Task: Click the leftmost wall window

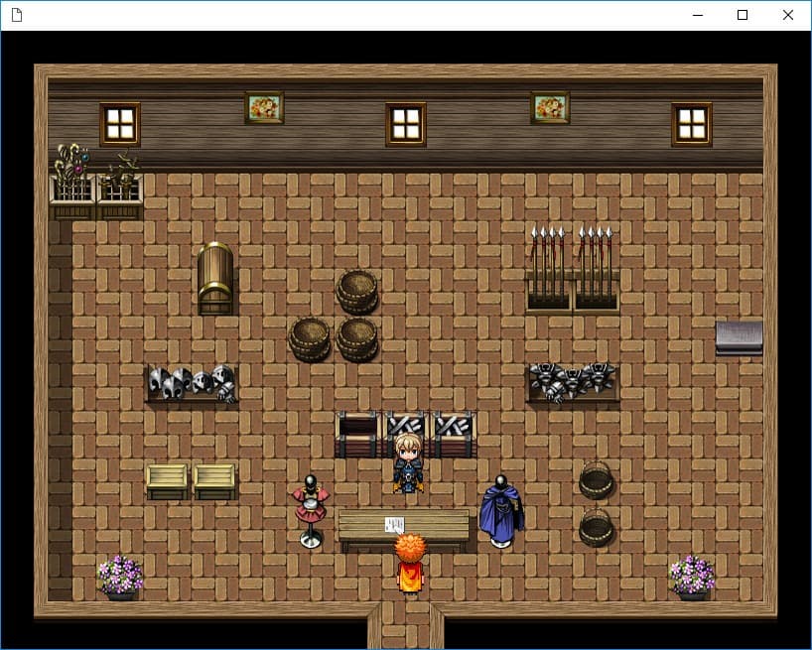Action: pos(120,125)
